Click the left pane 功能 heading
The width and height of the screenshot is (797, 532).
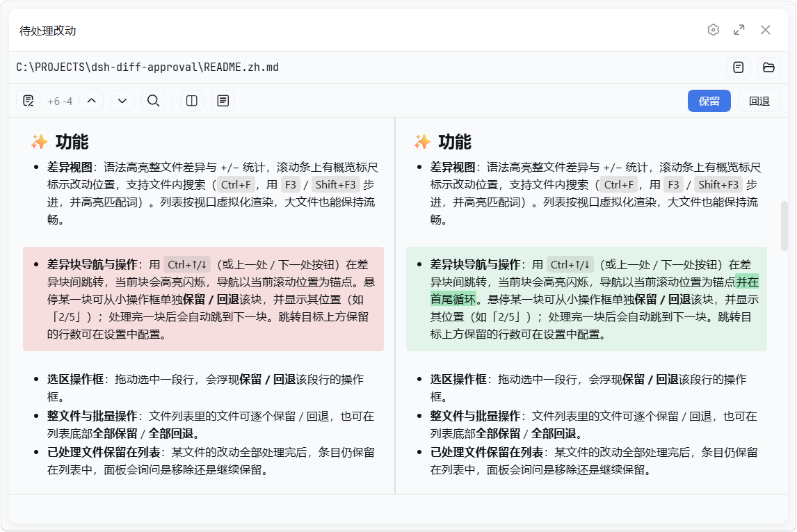coord(72,141)
